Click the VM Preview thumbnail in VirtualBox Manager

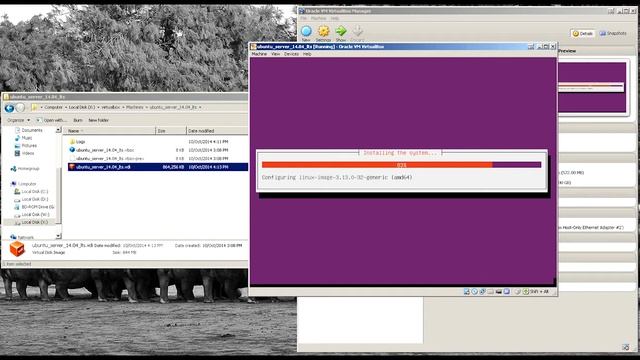click(x=591, y=87)
